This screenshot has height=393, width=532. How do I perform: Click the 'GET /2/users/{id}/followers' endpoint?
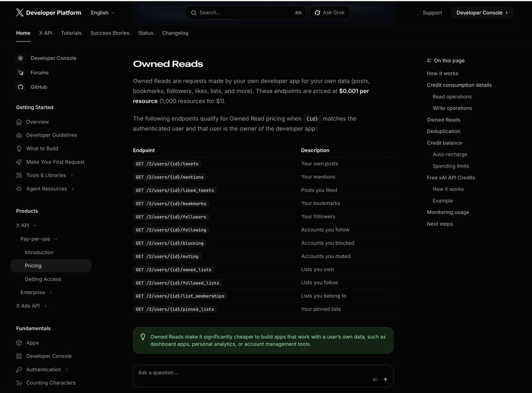[171, 216]
